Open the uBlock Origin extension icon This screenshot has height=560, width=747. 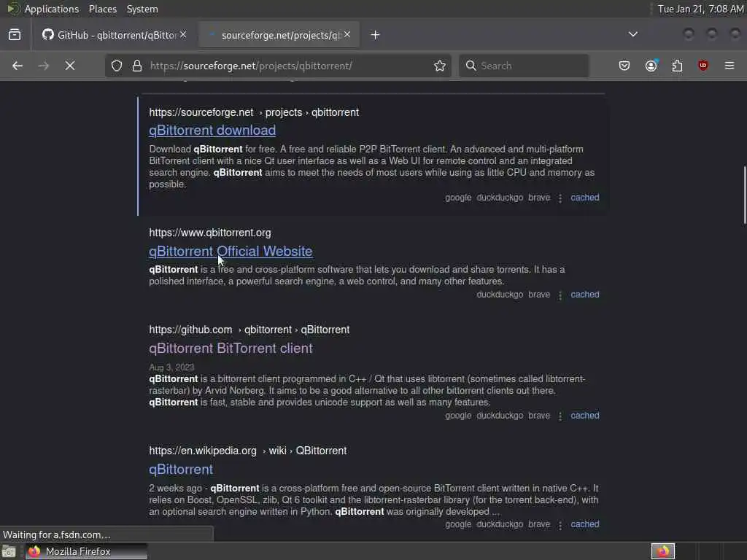click(x=703, y=66)
